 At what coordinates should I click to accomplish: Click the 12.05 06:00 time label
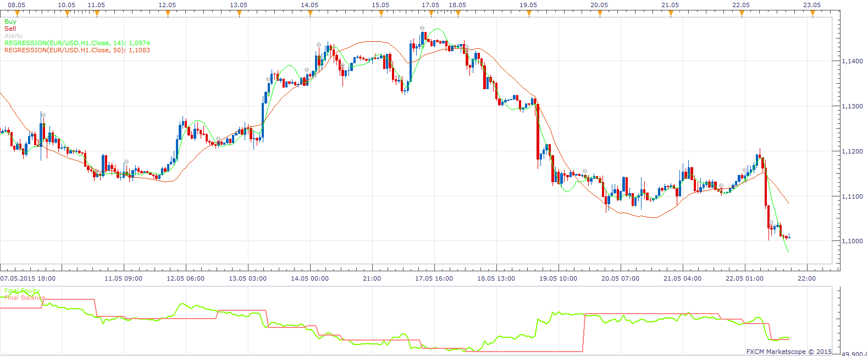click(x=186, y=278)
